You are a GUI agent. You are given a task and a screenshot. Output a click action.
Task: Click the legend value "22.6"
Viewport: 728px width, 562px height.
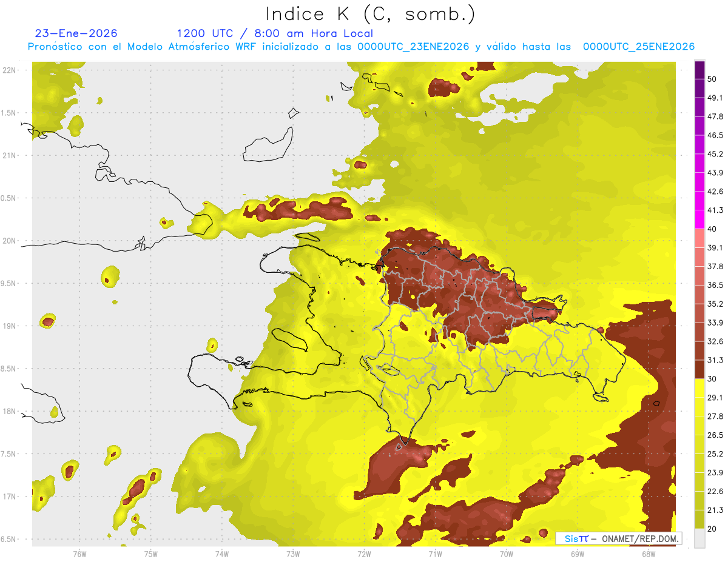(x=715, y=491)
